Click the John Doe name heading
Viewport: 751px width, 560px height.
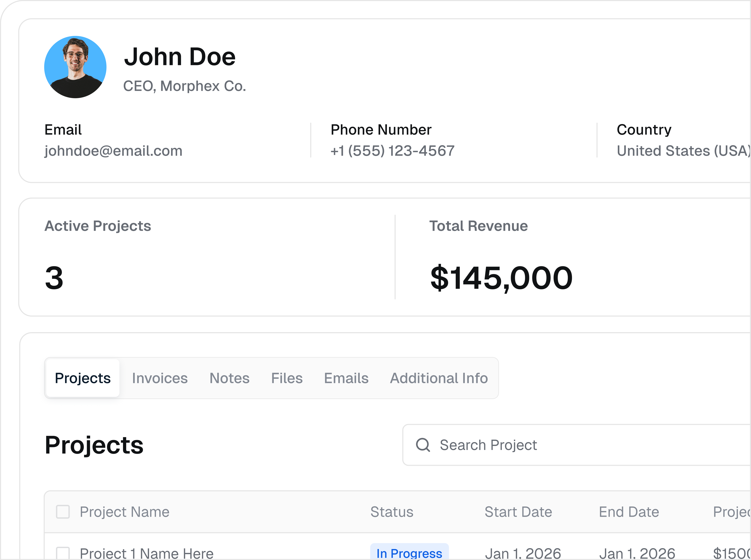pyautogui.click(x=180, y=57)
